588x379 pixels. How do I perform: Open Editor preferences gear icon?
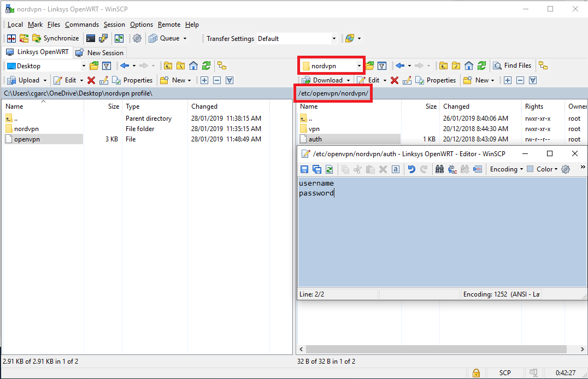point(566,169)
